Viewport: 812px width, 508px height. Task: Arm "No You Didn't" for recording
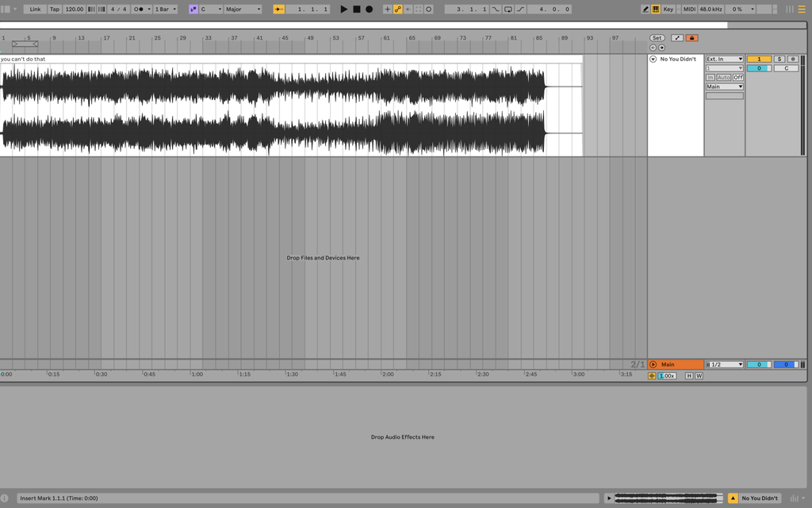[x=794, y=59]
